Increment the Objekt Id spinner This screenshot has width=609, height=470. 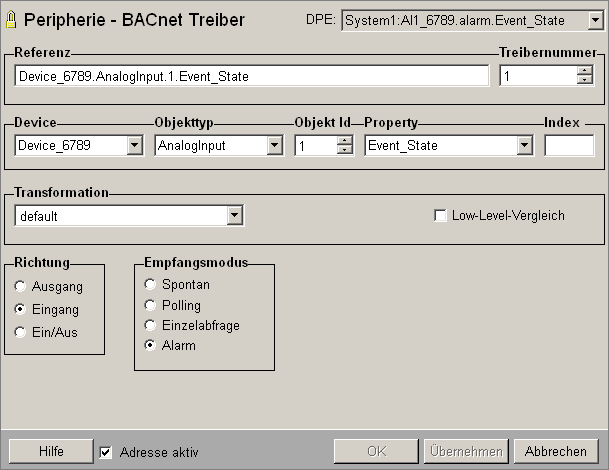click(345, 141)
